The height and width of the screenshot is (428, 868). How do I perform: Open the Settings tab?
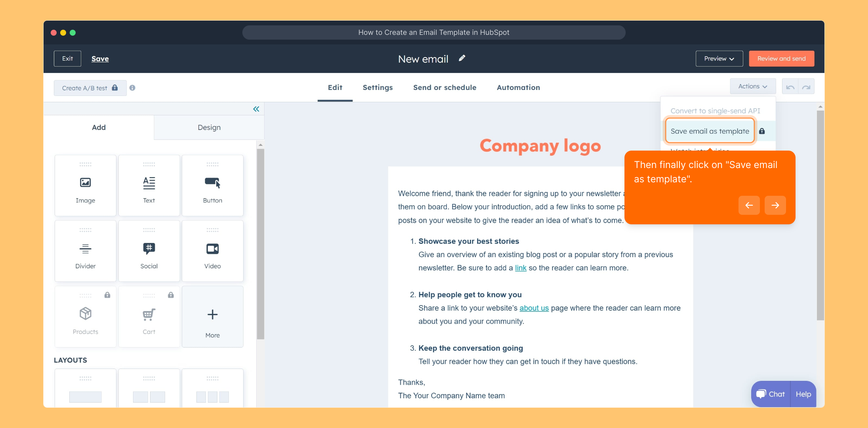[x=377, y=88]
